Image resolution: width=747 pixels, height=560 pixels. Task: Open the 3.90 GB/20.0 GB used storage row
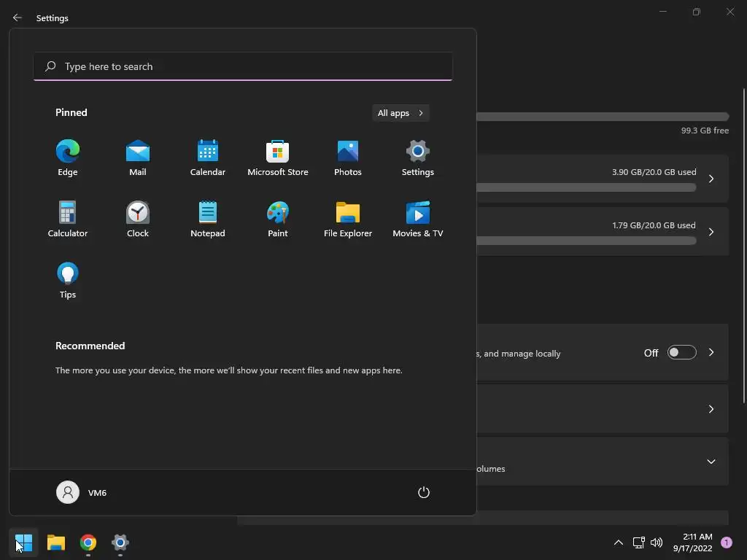(602, 179)
